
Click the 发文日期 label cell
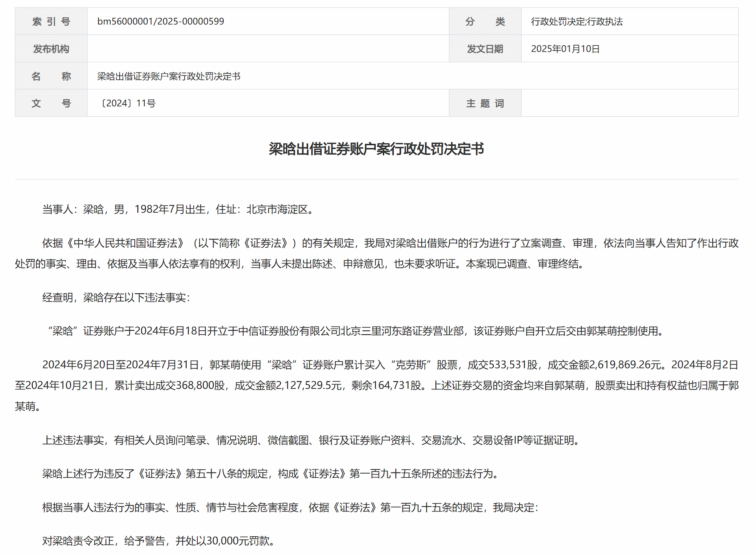(485, 49)
